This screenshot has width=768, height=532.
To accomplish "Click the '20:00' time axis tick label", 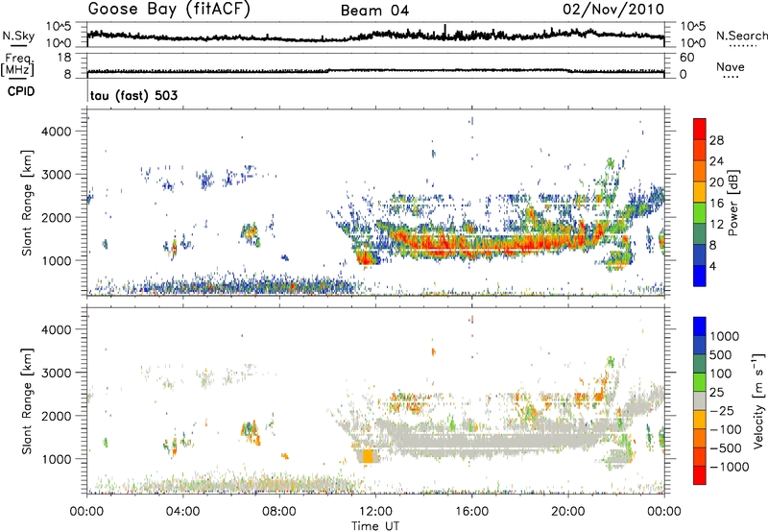I will [568, 512].
